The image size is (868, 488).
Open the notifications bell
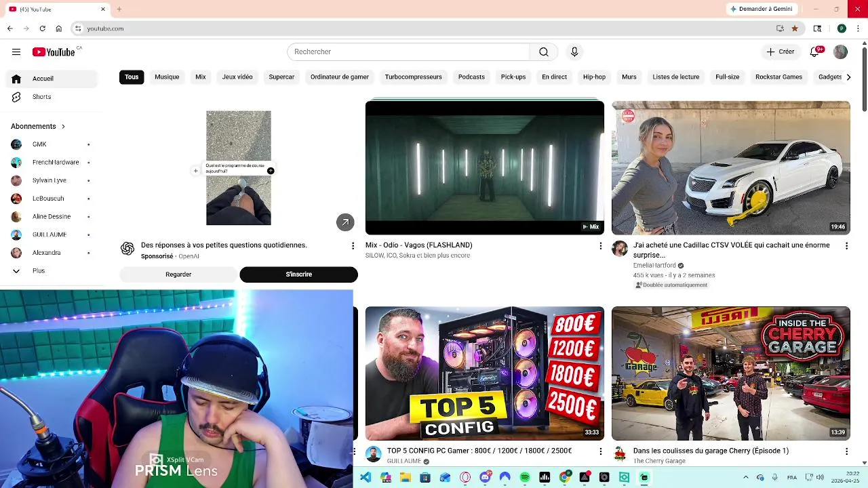click(x=815, y=52)
